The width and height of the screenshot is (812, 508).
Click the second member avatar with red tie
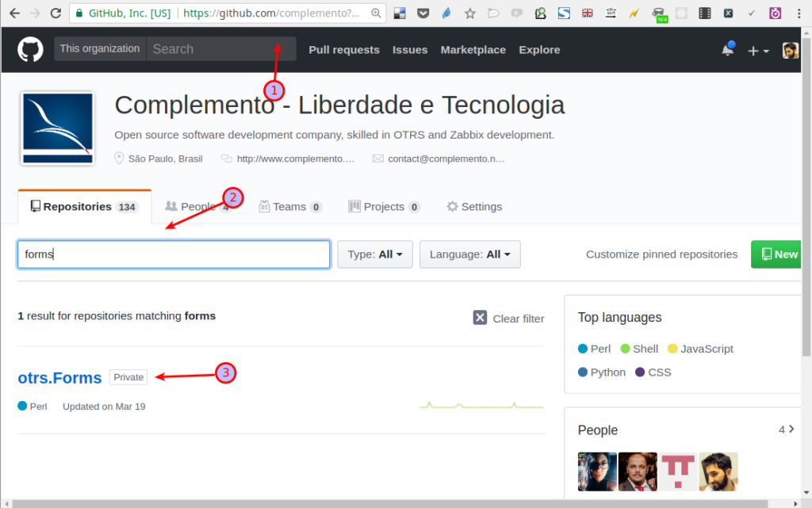coord(638,472)
